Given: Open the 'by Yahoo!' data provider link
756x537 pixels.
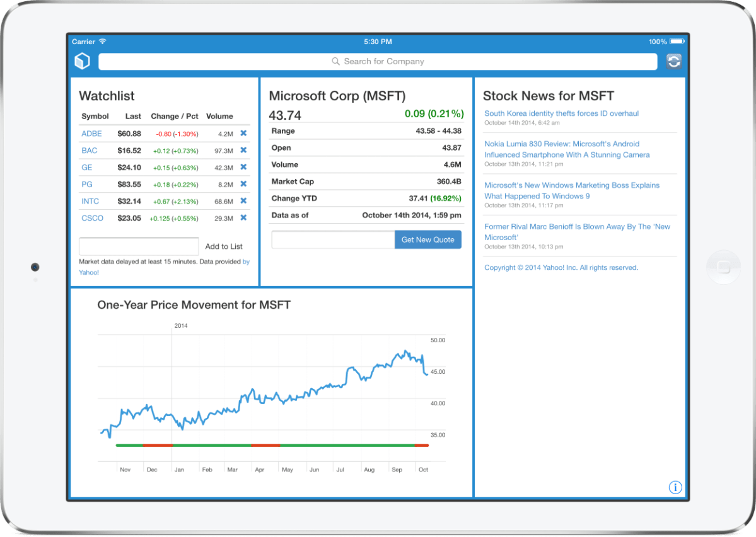Looking at the screenshot, I should tap(246, 262).
